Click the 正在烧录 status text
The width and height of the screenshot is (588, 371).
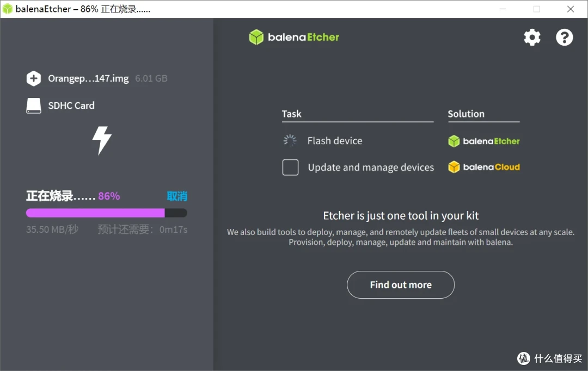coord(60,196)
